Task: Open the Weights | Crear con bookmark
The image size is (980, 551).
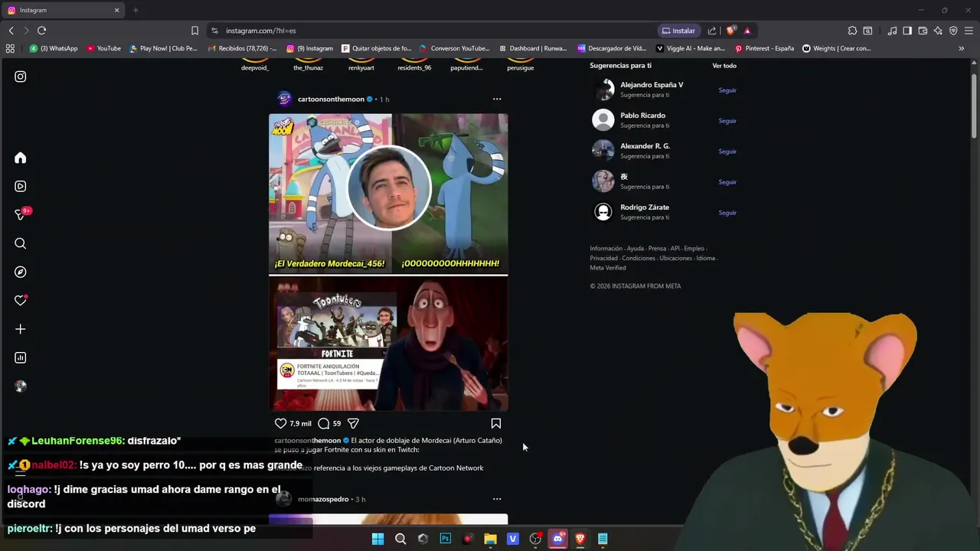Action: 836,48
